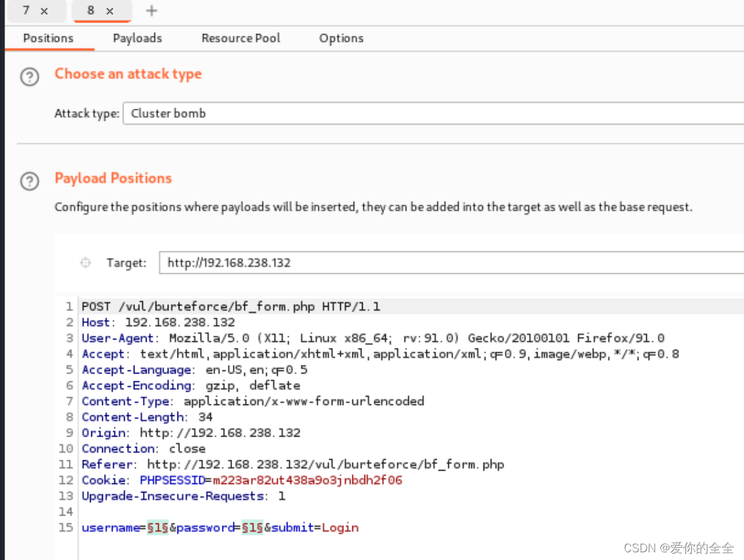Click the target crosshair icon beside Target
744x560 pixels.
[x=86, y=262]
